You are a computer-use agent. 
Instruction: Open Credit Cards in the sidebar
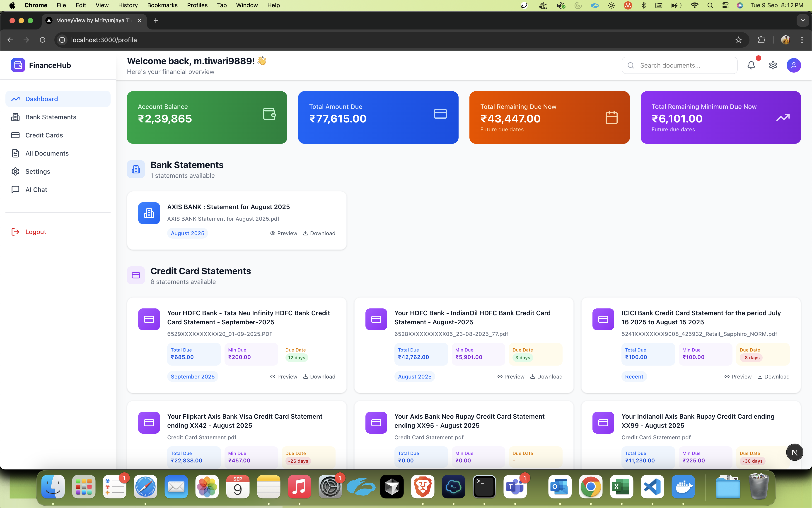point(58,135)
